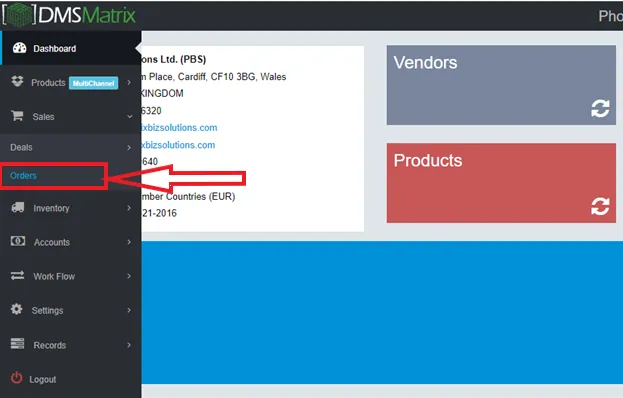Click the Work Flow arrows icon
This screenshot has height=398, width=623.
click(x=17, y=275)
